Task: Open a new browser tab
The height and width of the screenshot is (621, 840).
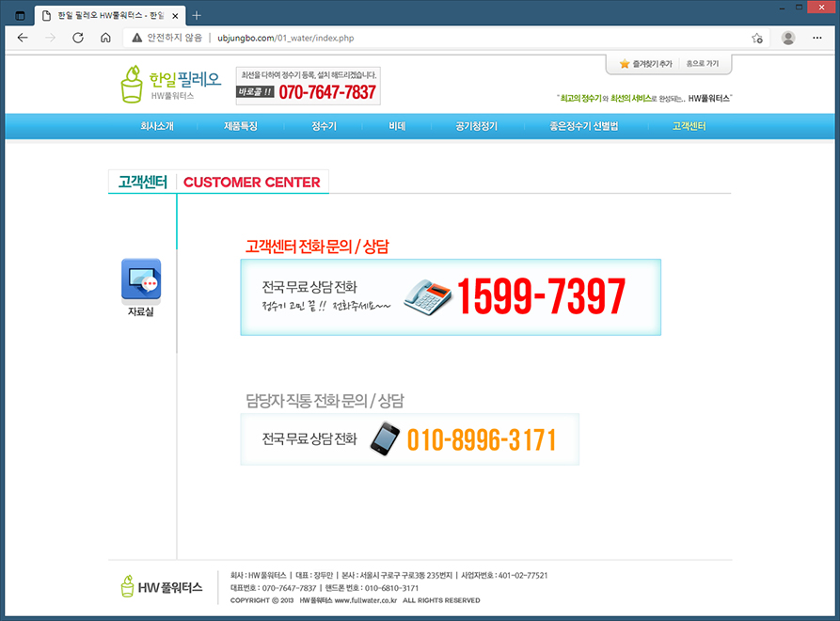Action: coord(197,15)
